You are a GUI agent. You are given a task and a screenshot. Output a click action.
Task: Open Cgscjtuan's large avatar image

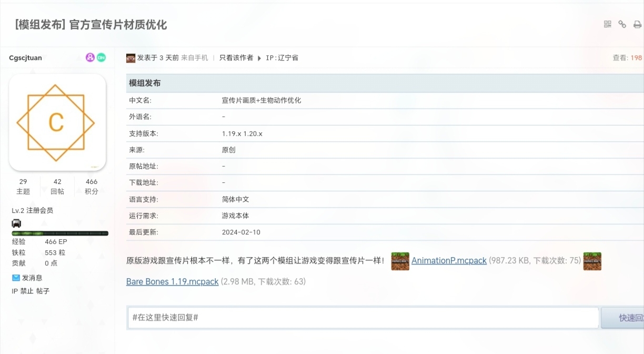[x=57, y=122]
